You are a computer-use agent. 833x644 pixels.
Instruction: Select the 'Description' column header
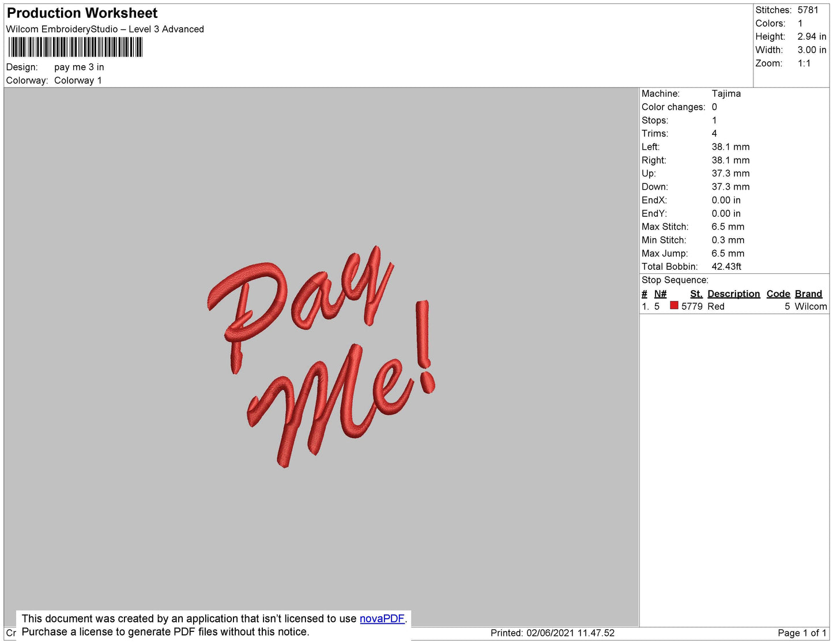click(734, 294)
